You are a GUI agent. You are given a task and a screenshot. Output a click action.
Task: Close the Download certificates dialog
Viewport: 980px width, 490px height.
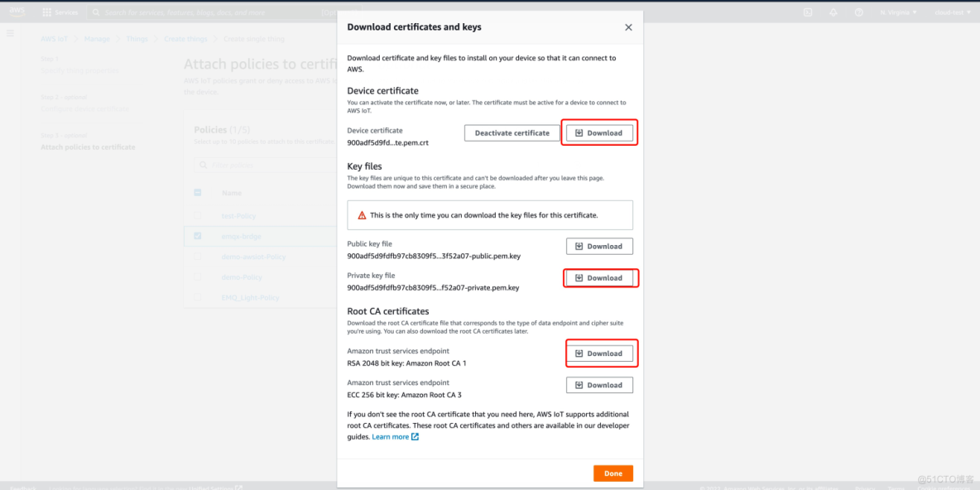pyautogui.click(x=628, y=27)
